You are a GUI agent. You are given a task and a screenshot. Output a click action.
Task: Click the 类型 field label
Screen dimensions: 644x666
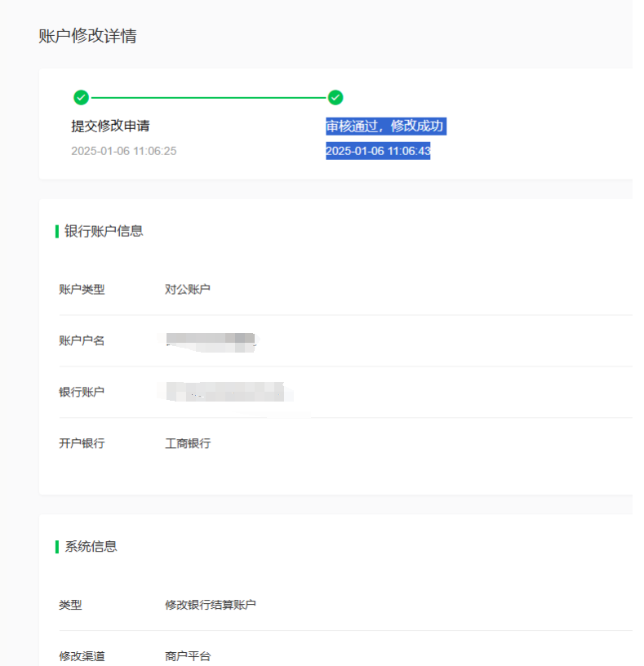pyautogui.click(x=70, y=605)
